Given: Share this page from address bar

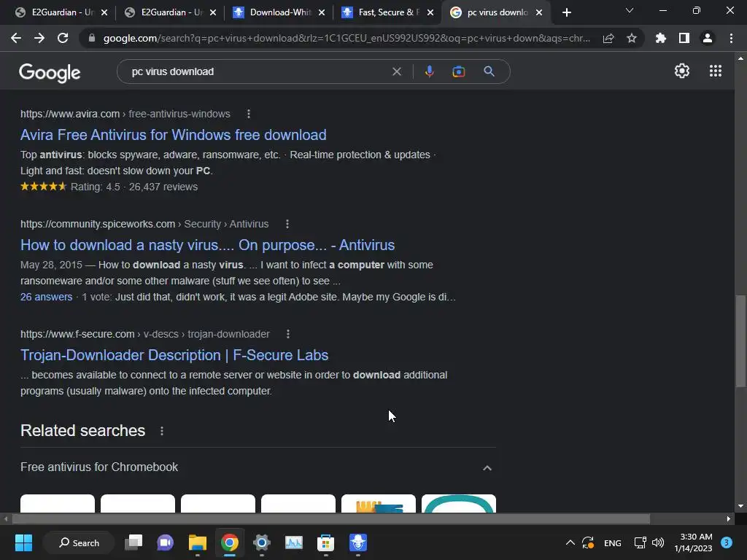Looking at the screenshot, I should tap(608, 38).
